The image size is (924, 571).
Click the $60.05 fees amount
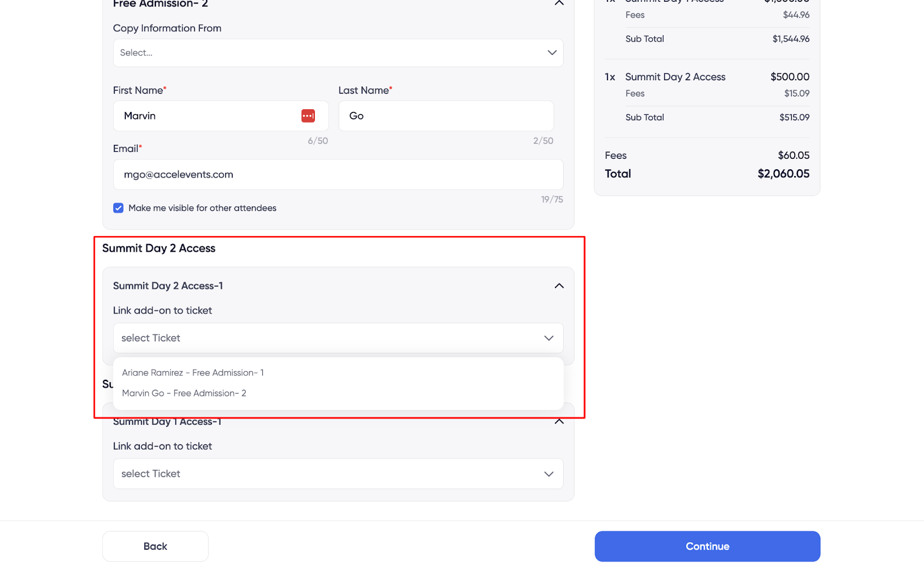pyautogui.click(x=794, y=155)
